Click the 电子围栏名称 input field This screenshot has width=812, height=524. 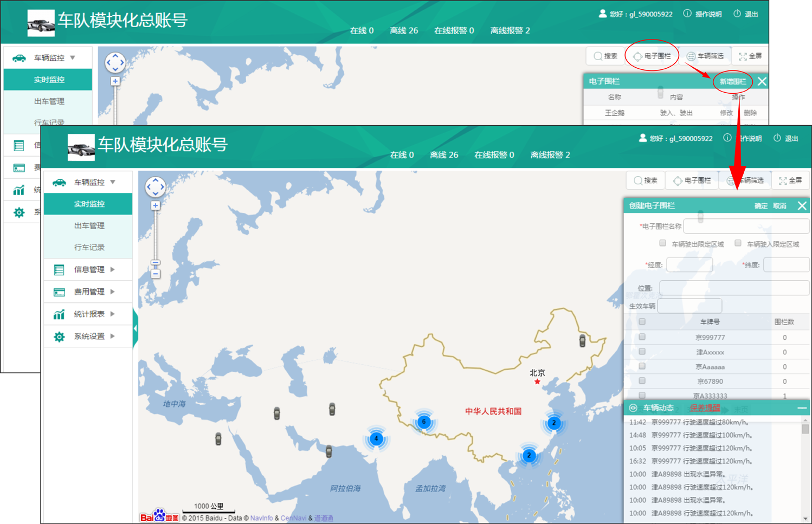tap(746, 226)
